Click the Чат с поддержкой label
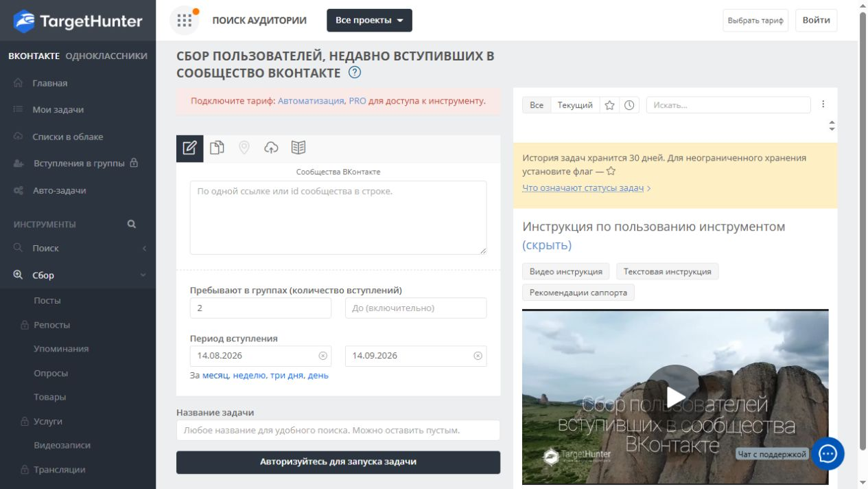This screenshot has width=868, height=489. click(x=772, y=454)
